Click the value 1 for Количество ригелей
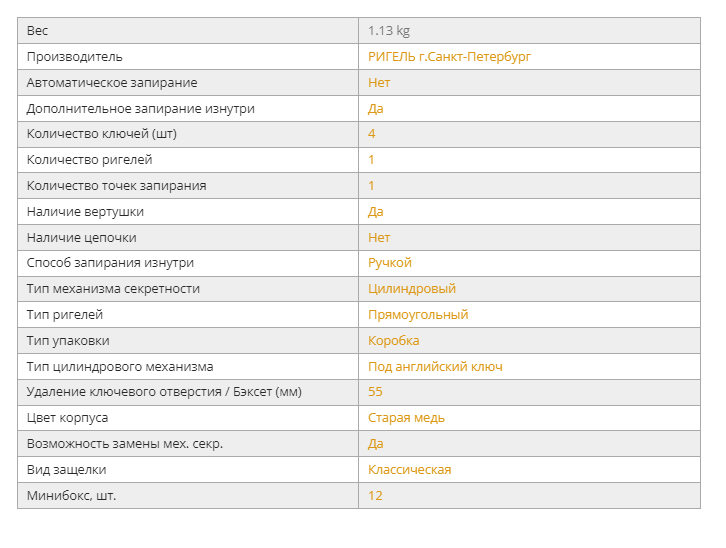 pos(371,160)
